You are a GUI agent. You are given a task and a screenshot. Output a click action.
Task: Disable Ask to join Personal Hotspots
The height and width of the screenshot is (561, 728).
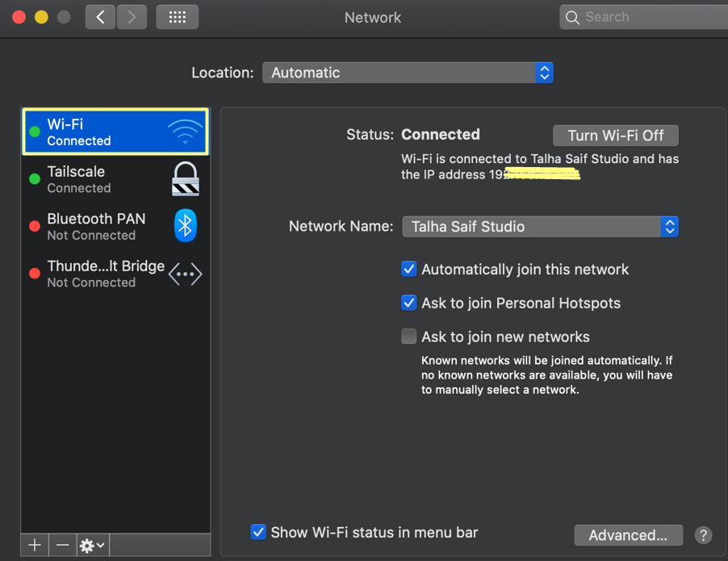click(x=409, y=304)
